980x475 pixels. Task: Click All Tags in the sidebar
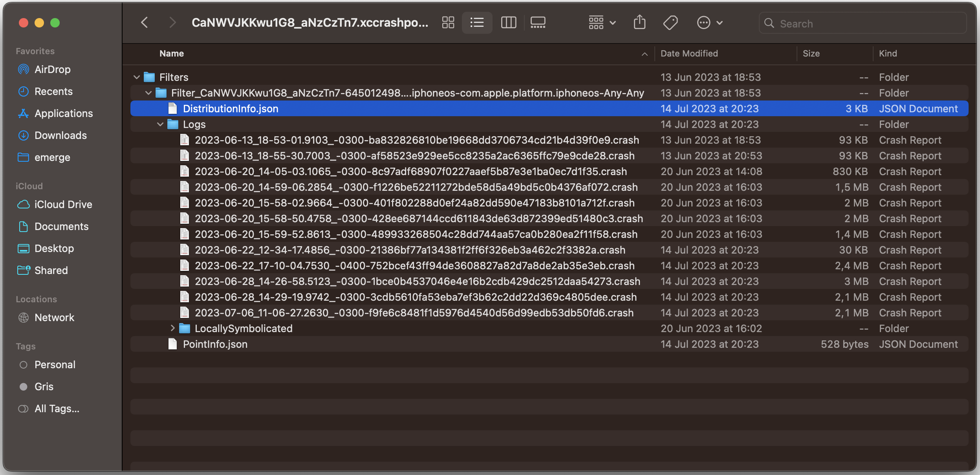coord(57,408)
